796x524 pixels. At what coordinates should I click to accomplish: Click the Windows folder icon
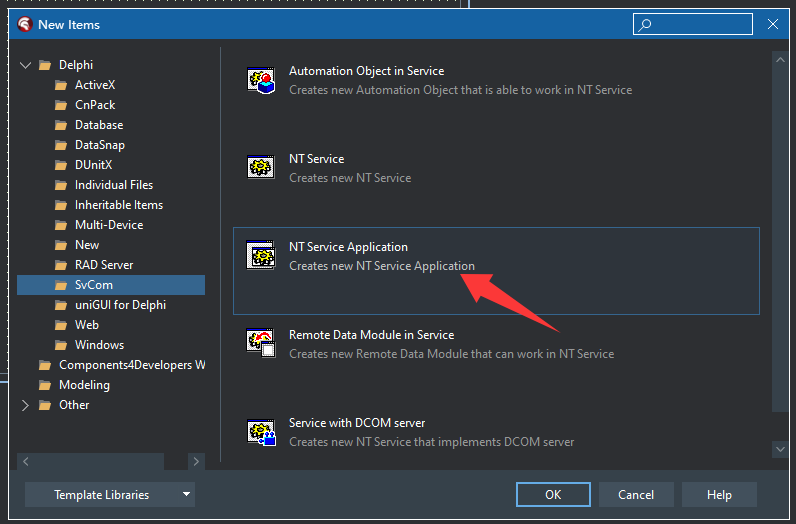pos(61,345)
